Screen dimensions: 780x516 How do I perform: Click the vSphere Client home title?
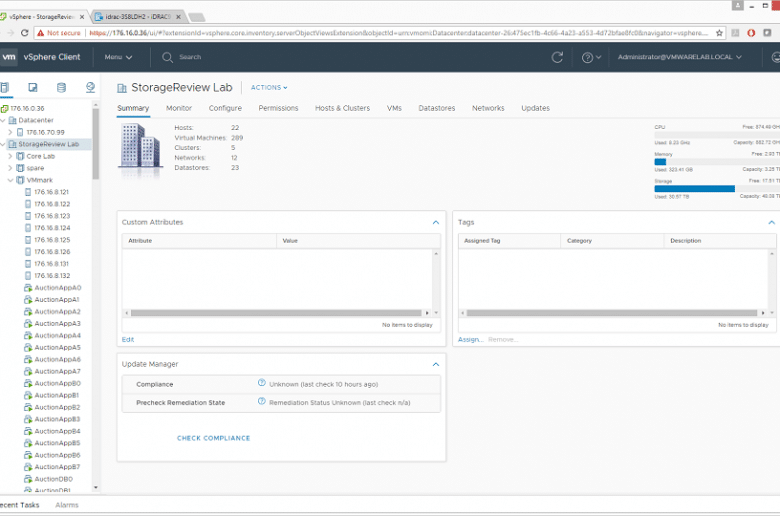pos(52,57)
